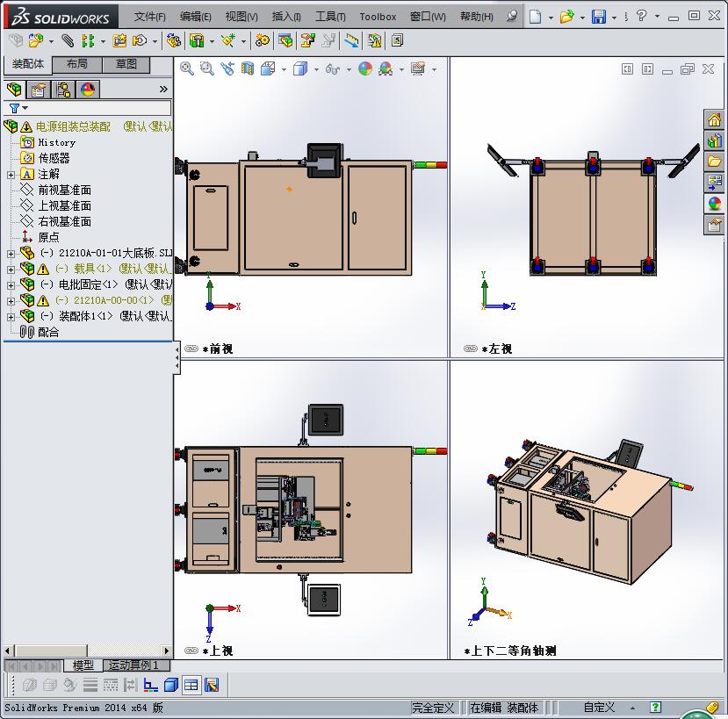Open the Custom Properties task pane icon
Viewport: 728px width, 719px height.
(x=715, y=225)
